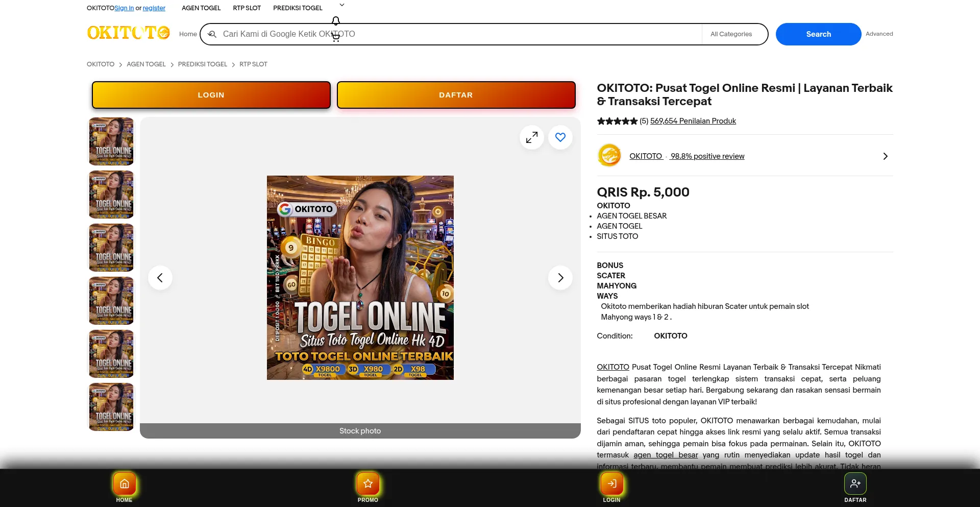Click the Stock photo caption
980x507 pixels.
360,431
